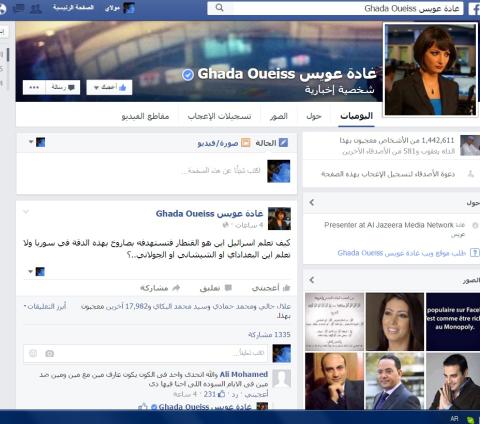480x424 pixels.
Task: Open photo of man resting chin on hand
Action: coord(334,381)
